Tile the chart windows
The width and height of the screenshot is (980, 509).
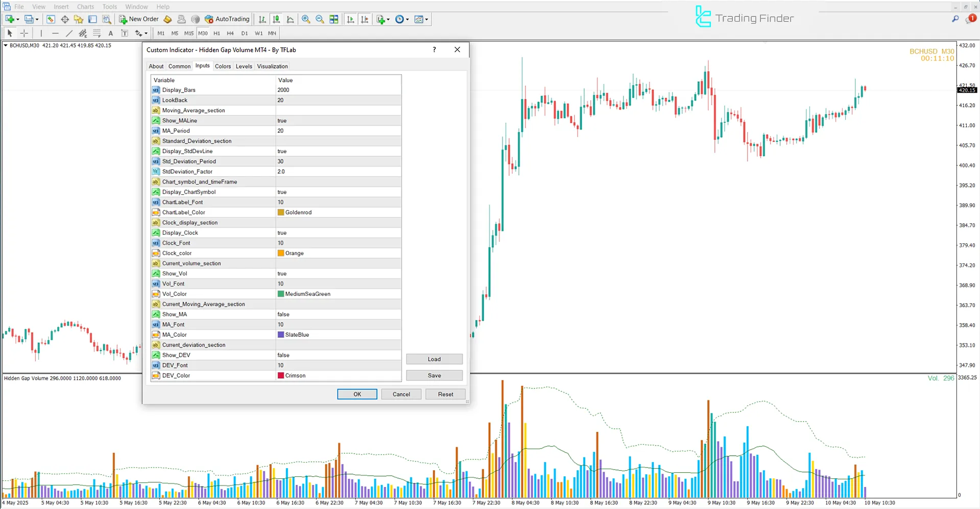333,19
